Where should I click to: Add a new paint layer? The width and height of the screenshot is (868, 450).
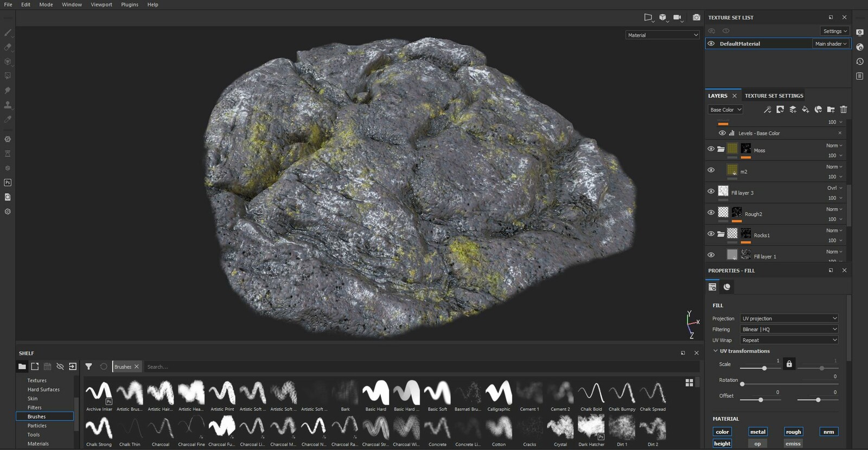point(793,110)
